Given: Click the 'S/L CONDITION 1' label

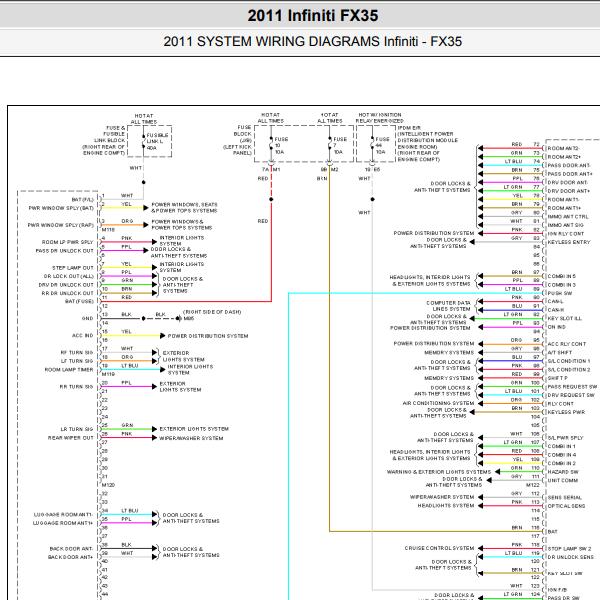Looking at the screenshot, I should 569,361.
